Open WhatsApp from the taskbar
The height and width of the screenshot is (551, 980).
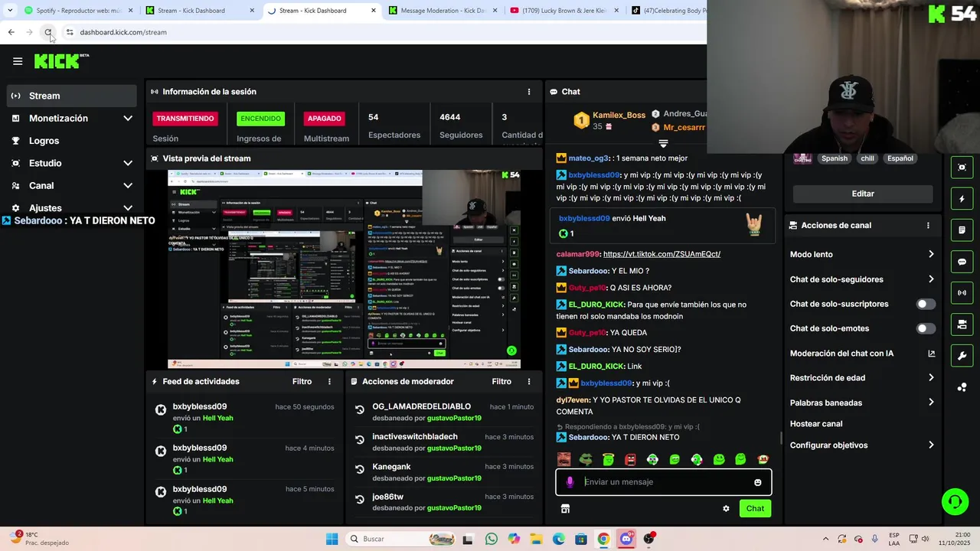coord(491,539)
